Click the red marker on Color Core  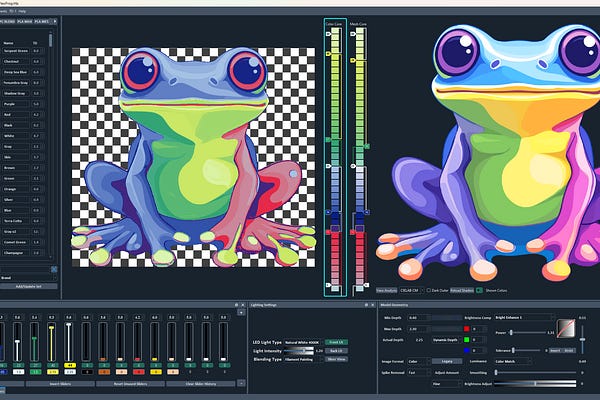point(328,232)
